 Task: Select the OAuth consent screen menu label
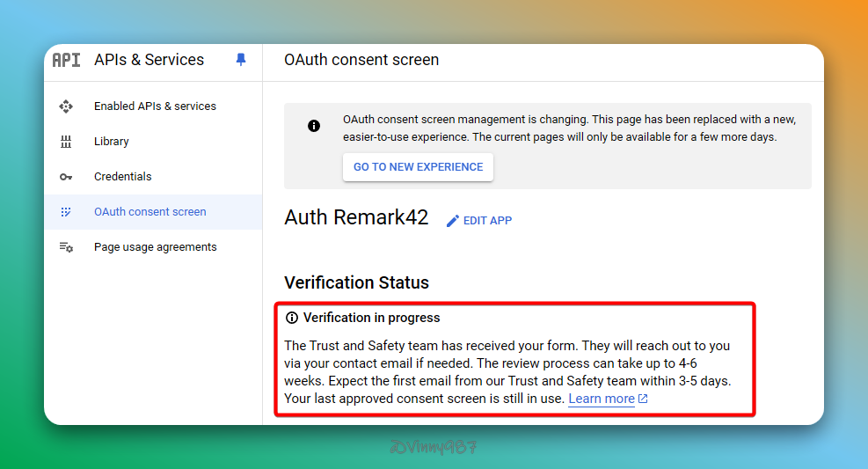[x=150, y=212]
